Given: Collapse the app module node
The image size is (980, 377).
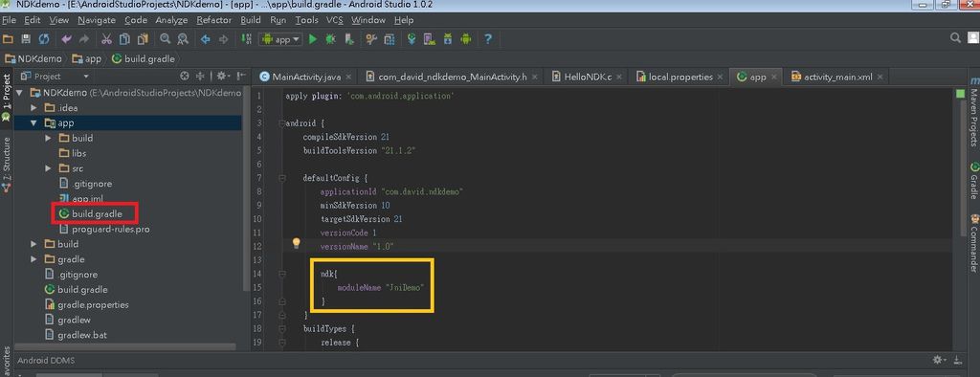Looking at the screenshot, I should 33,123.
